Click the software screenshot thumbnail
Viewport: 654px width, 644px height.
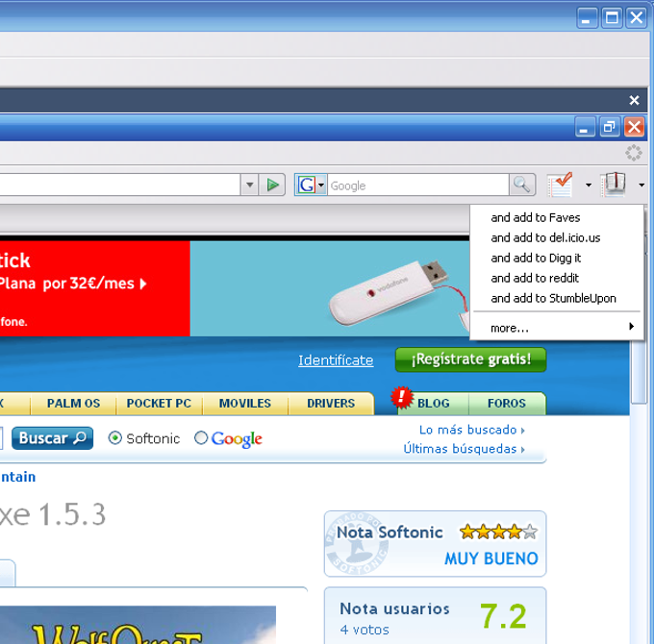coord(138,625)
